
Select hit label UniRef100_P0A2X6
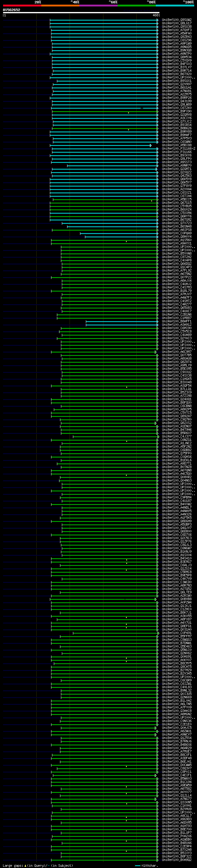coord(177,836)
